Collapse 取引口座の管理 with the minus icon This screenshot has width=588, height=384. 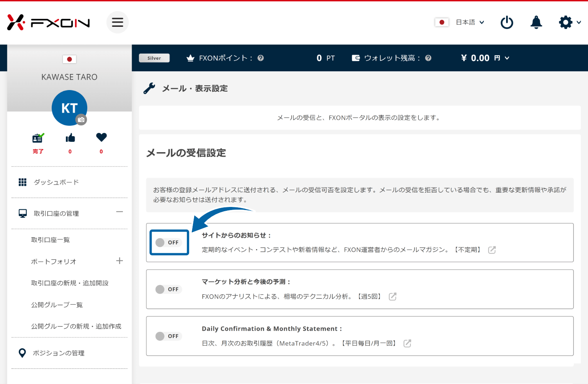119,212
